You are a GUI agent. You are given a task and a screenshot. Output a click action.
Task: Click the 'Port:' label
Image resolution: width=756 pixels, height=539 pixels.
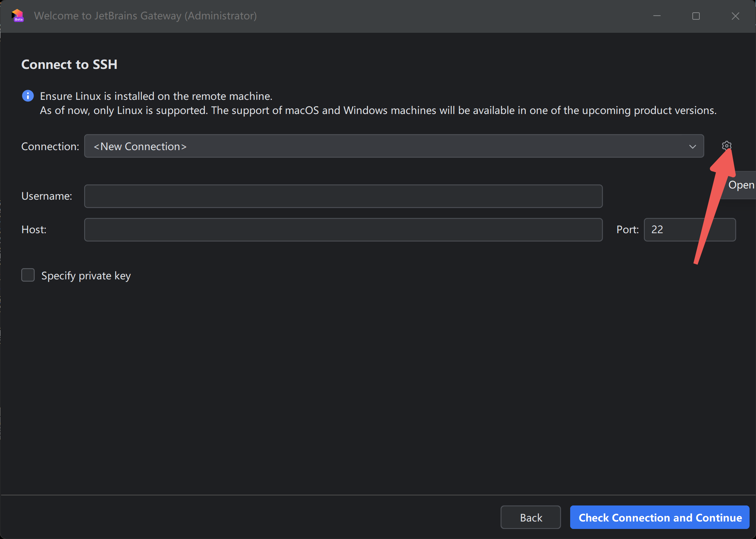pyautogui.click(x=628, y=229)
